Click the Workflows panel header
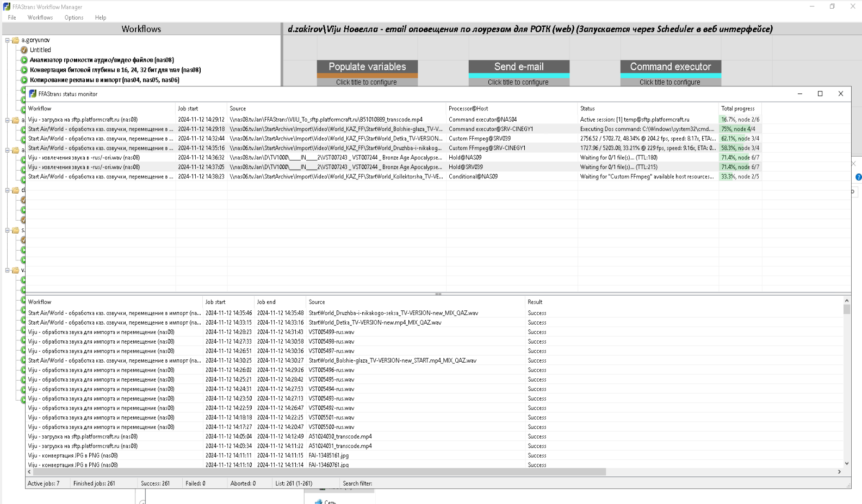Image resolution: width=862 pixels, height=504 pixels. [141, 29]
